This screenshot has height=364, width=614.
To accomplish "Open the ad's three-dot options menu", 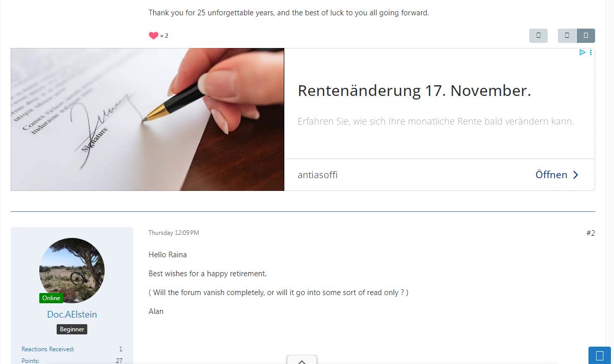I will 591,52.
